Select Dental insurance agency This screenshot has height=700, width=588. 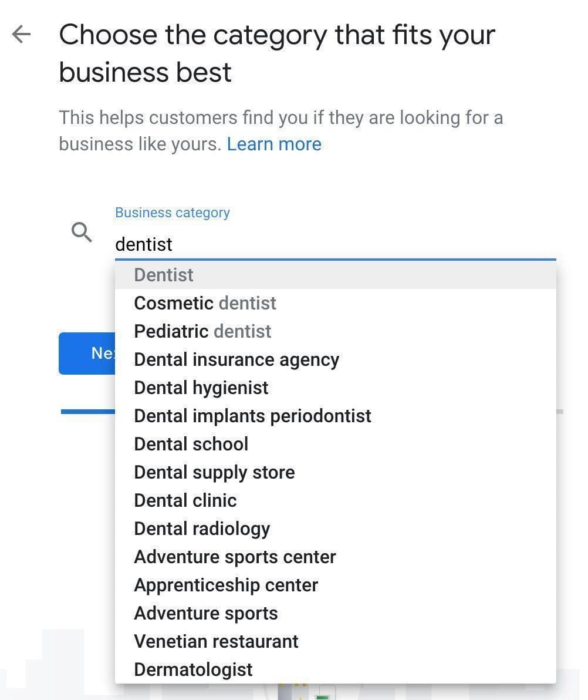point(236,359)
